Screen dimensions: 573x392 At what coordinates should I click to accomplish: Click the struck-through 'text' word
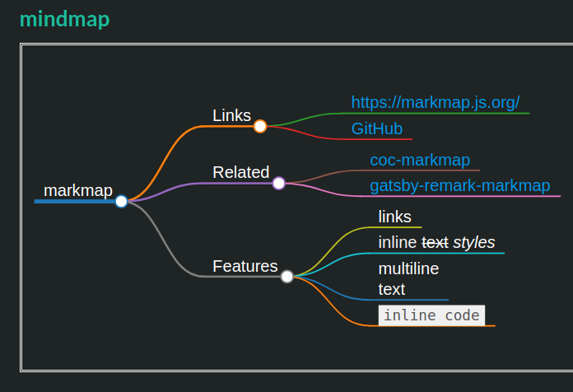tap(435, 242)
